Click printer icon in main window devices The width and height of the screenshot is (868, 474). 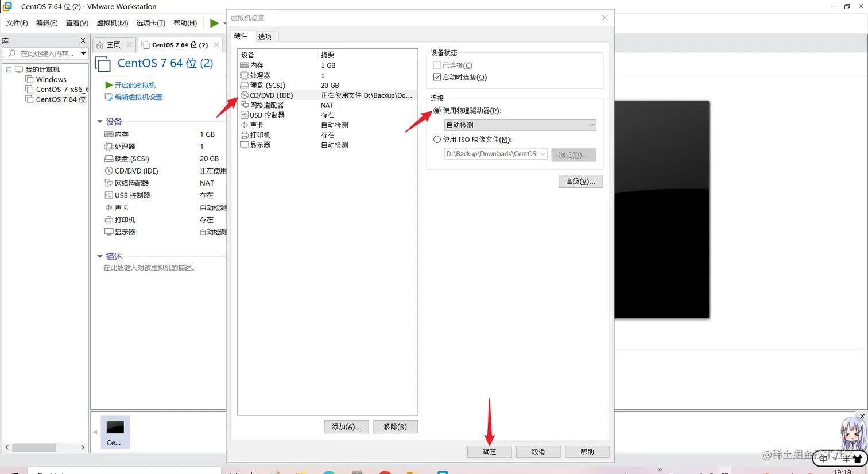[x=109, y=219]
